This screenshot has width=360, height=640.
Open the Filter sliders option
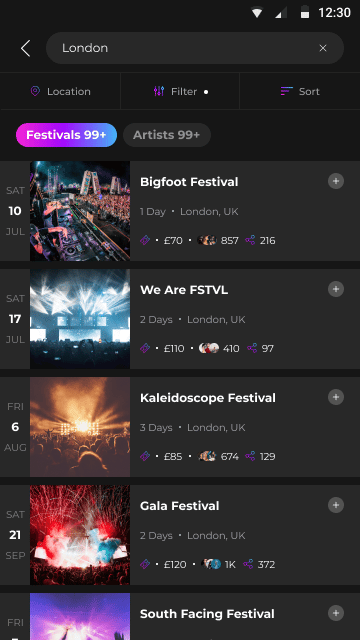tap(180, 91)
